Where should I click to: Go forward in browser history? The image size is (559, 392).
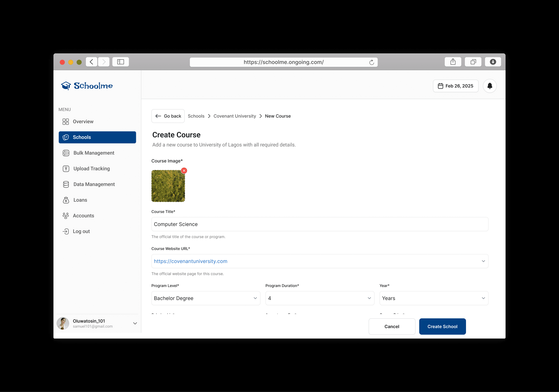point(104,62)
